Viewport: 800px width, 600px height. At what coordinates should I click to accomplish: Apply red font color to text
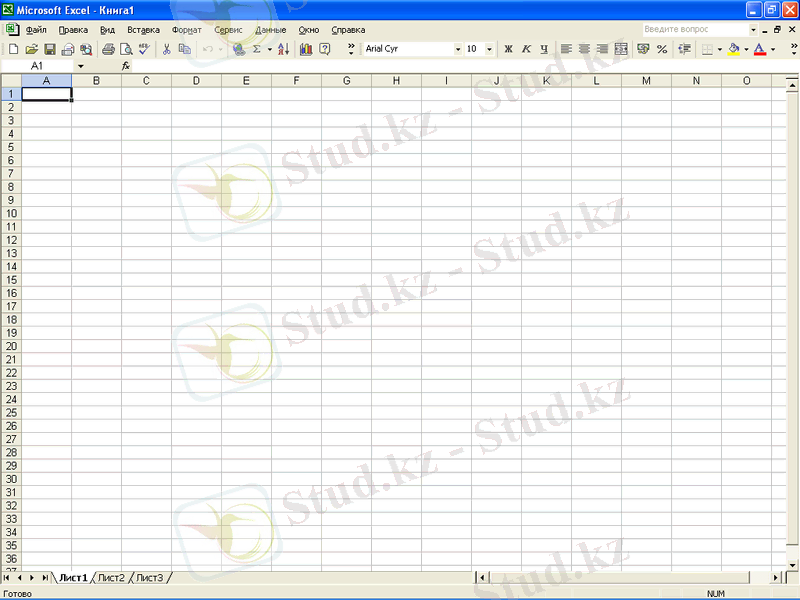pyautogui.click(x=760, y=49)
